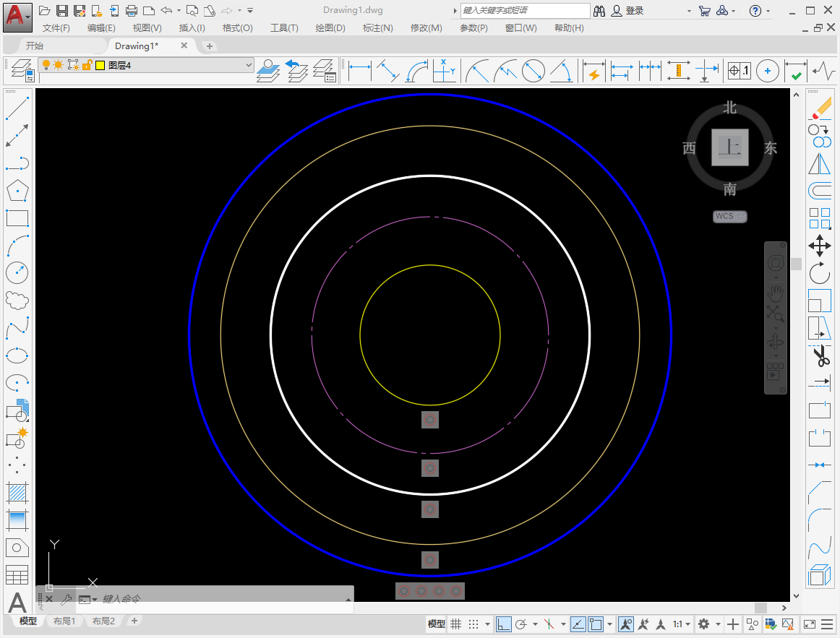Click the 登录 sign-in button
840x638 pixels.
click(x=627, y=11)
